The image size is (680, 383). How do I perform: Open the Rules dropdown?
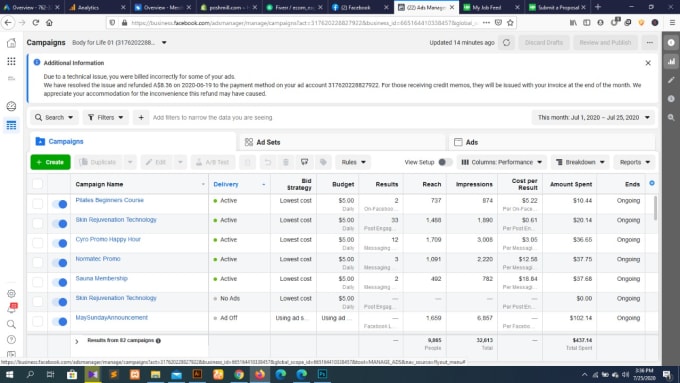(353, 162)
